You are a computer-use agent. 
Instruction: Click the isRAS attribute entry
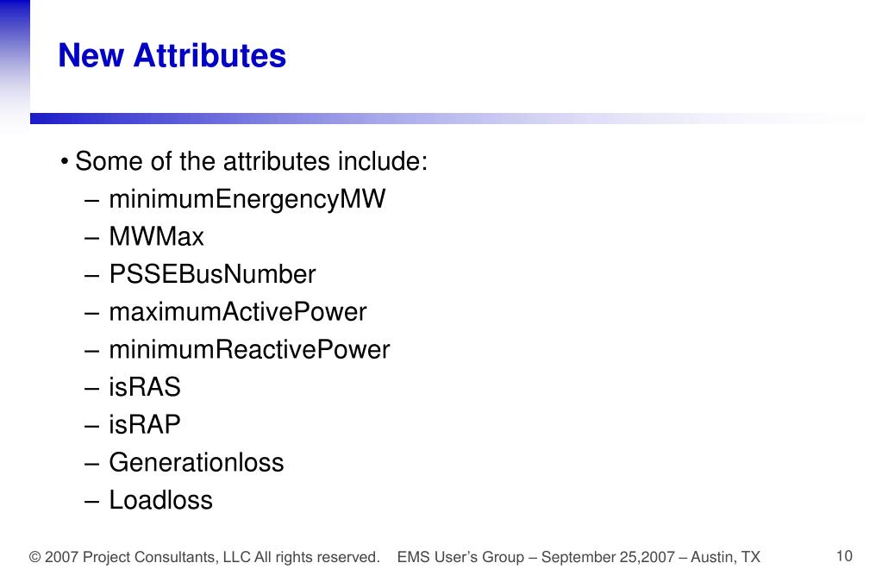pos(145,387)
